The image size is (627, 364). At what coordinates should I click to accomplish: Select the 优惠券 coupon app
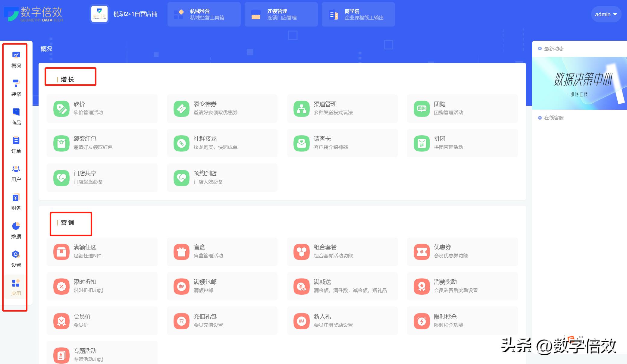462,252
